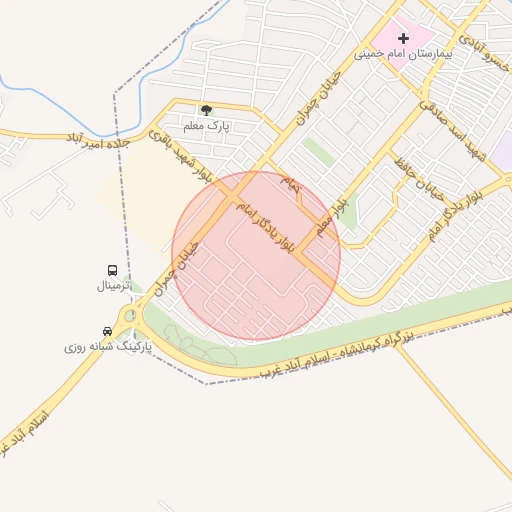Click the car parking icon
This screenshot has width=512, height=512.
coord(107,331)
